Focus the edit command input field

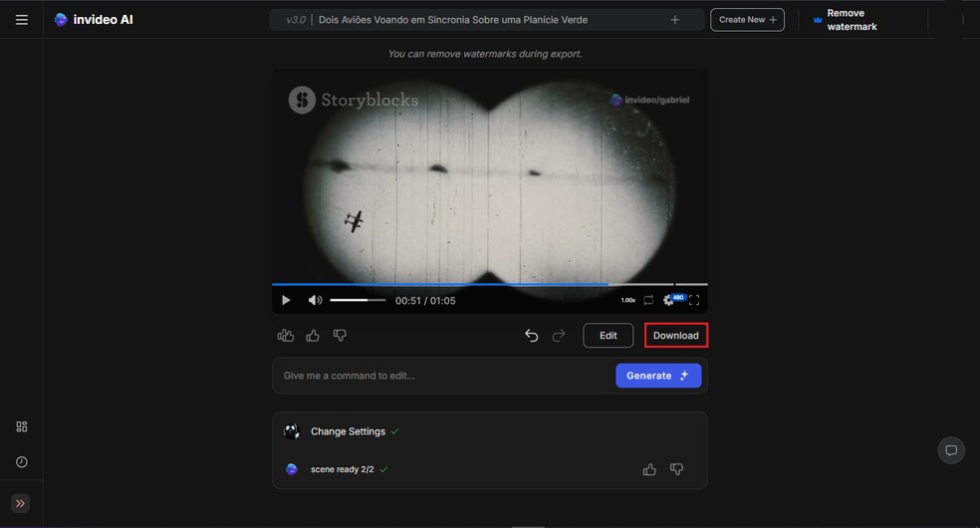coord(444,376)
